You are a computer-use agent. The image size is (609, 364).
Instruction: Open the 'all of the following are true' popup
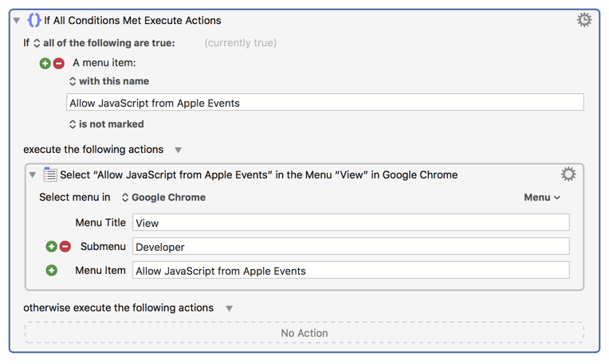point(104,43)
